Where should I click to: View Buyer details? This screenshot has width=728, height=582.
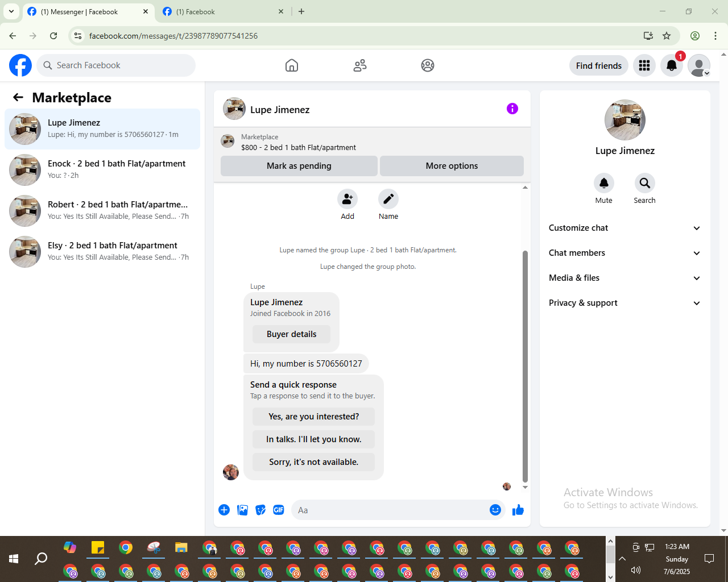[x=291, y=334]
